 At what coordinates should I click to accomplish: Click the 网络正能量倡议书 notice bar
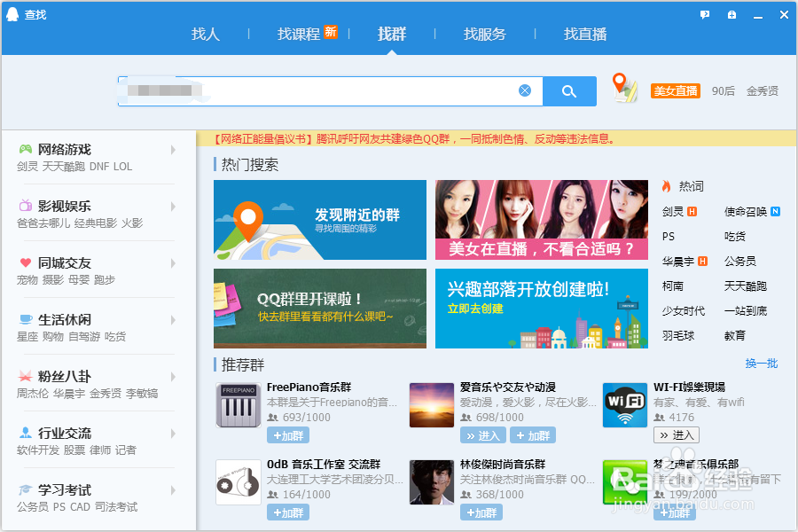click(497, 138)
